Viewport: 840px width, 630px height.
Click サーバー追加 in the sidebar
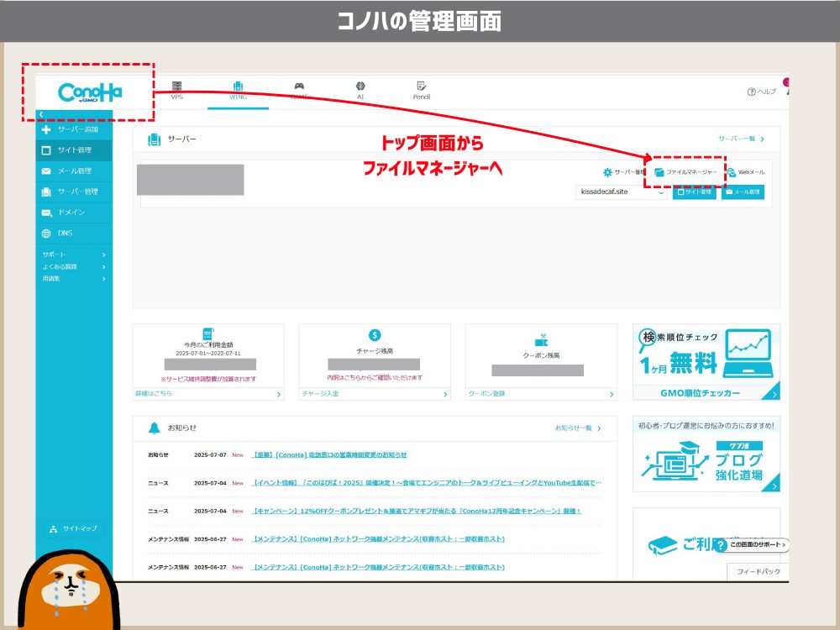coord(74,129)
